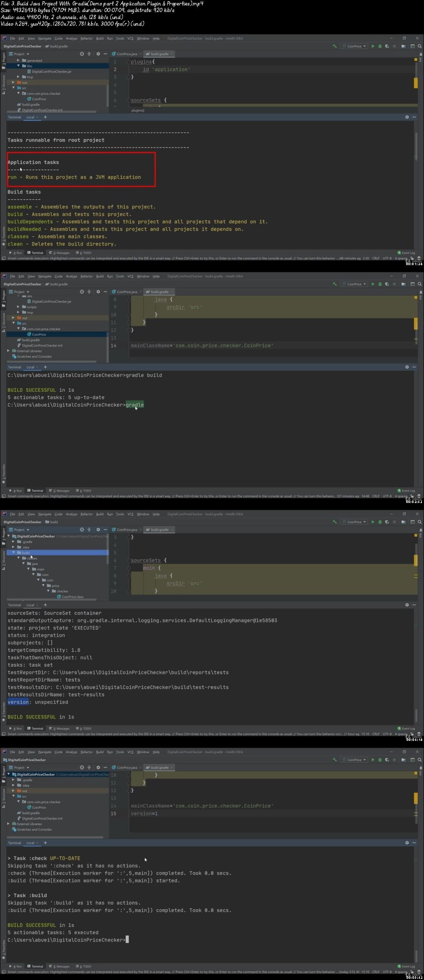Click the Search magnifier in the 00:04:16 frame toolbar
This screenshot has width=424, height=980.
[419, 522]
